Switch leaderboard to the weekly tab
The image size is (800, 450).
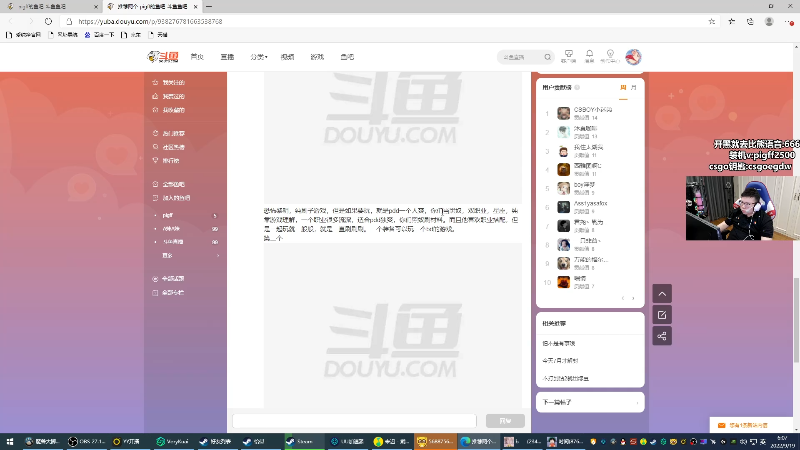coord(623,88)
